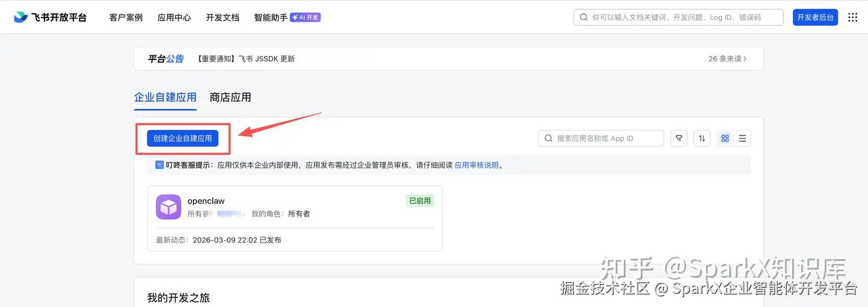The height and width of the screenshot is (307, 868).
Task: Click the 平台公告 label
Action: [x=166, y=58]
